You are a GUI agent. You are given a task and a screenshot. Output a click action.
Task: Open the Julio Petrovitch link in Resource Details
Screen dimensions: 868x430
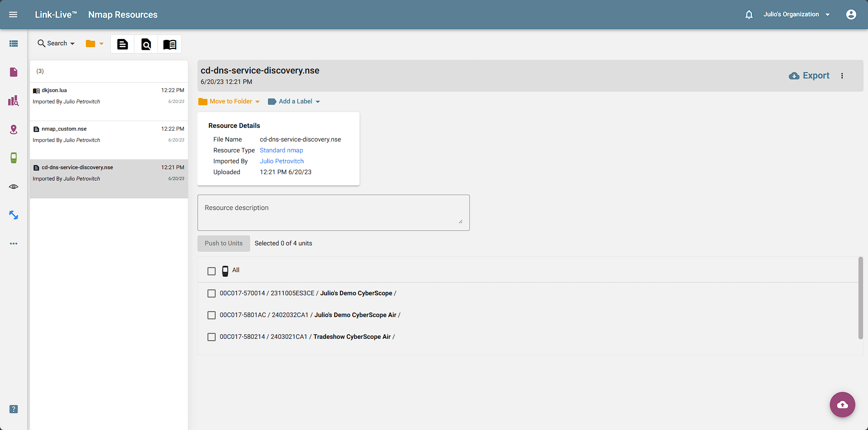coord(281,161)
